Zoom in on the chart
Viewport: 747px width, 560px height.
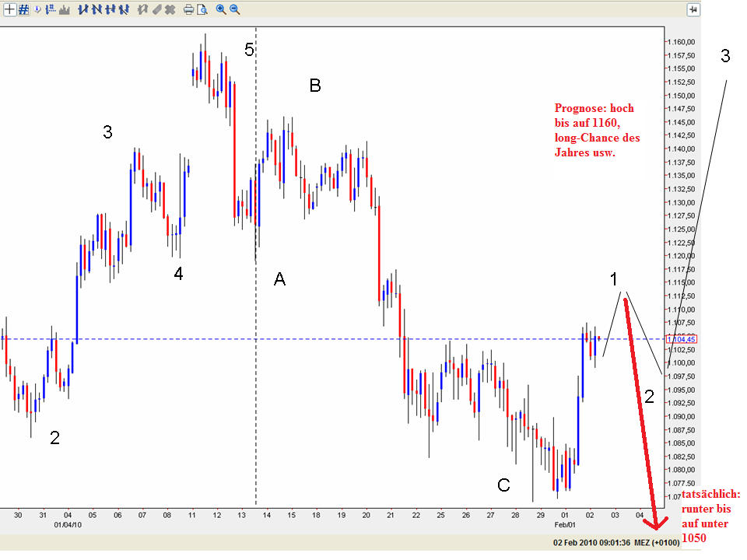221,9
